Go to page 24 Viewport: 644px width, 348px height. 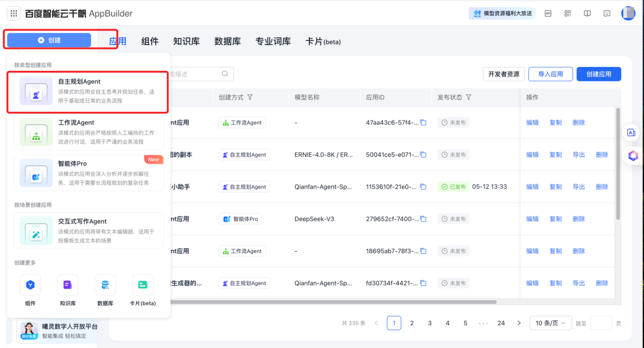coord(501,323)
